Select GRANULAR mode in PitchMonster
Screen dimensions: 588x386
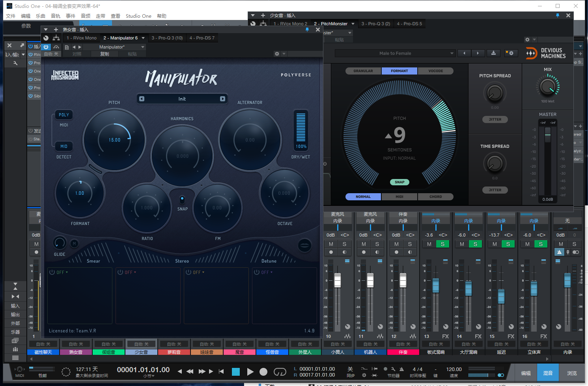coord(363,71)
